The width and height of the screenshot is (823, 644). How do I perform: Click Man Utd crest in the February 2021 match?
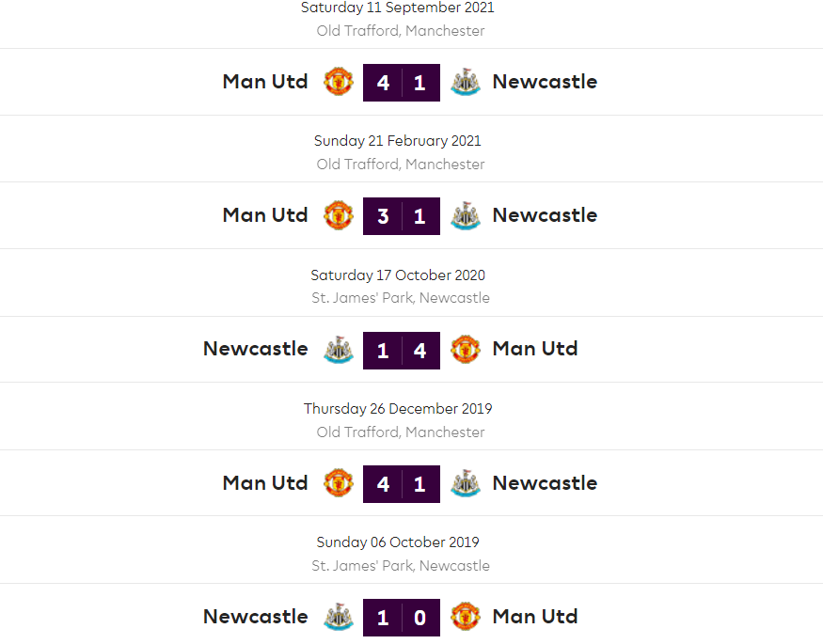[338, 215]
